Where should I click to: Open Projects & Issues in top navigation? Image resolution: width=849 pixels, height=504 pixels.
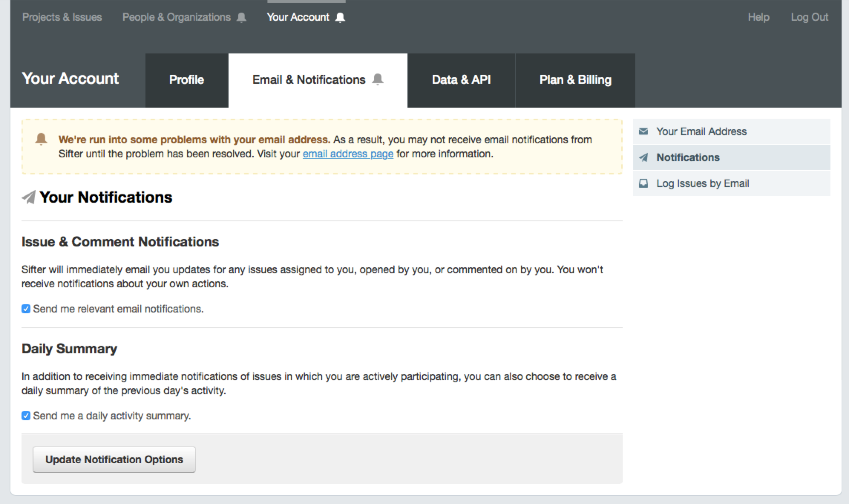[x=62, y=17]
